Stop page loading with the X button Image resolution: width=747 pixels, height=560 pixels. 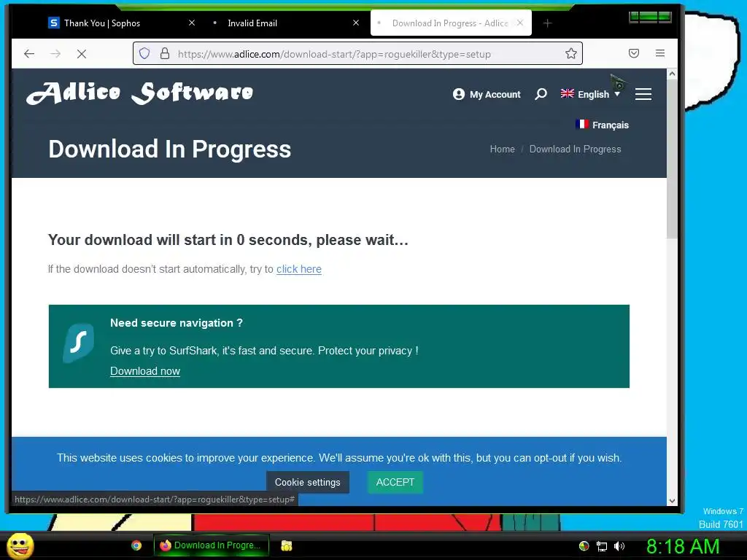[x=82, y=54]
